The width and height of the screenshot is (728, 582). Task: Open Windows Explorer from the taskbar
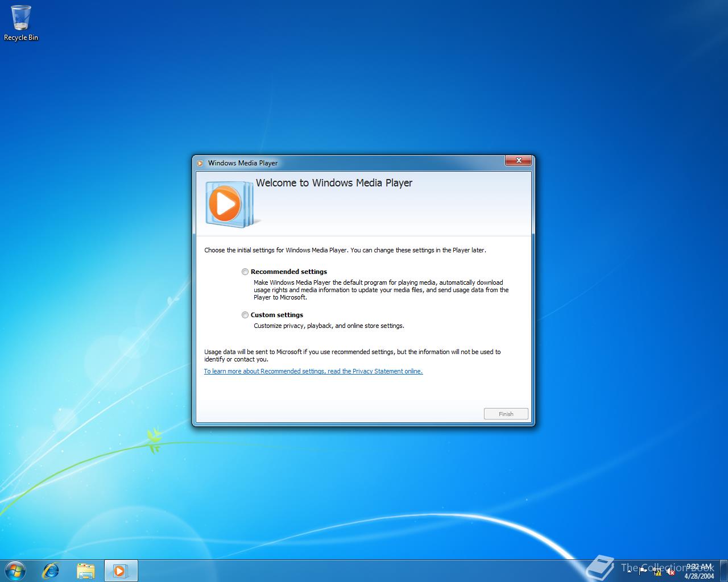(85, 571)
